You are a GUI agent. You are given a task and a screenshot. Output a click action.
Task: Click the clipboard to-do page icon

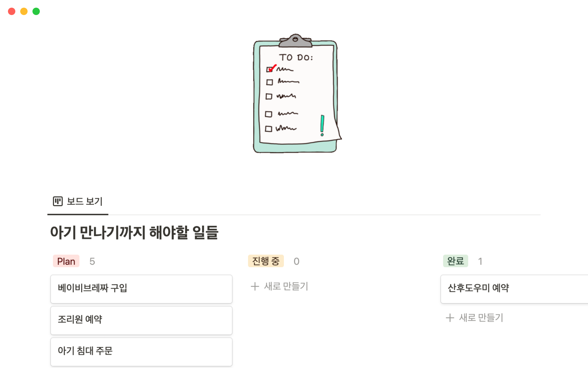tap(296, 94)
